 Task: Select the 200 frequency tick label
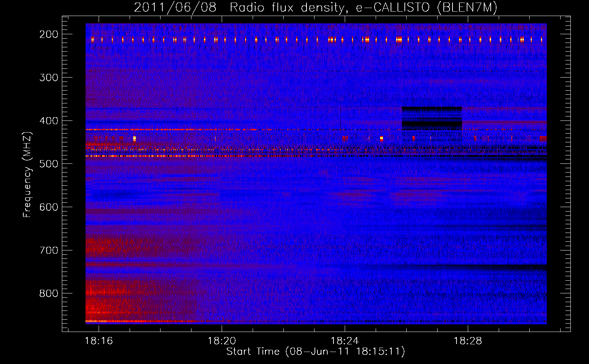point(49,34)
